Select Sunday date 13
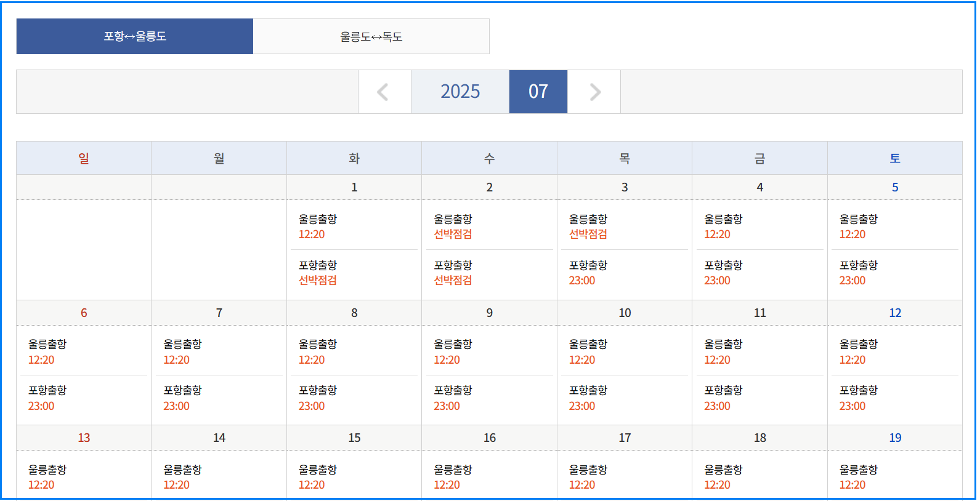The image size is (980, 501). pos(84,438)
